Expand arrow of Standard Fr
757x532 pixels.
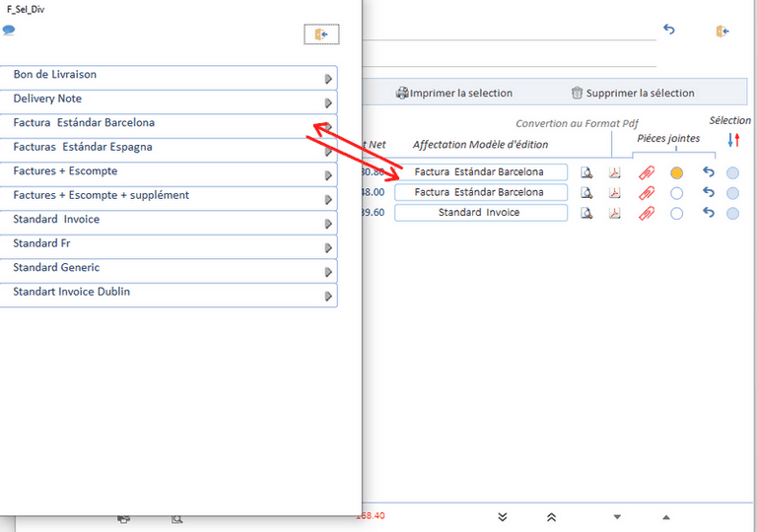coord(328,247)
